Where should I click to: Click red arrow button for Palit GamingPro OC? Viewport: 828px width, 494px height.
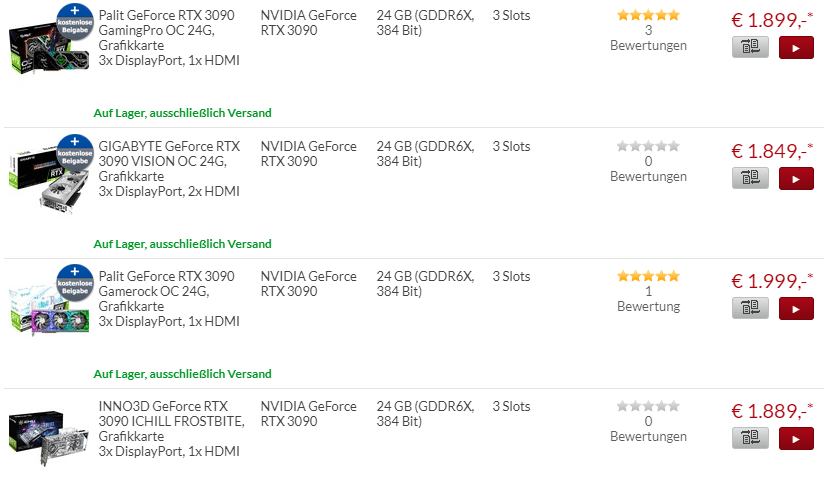[796, 48]
